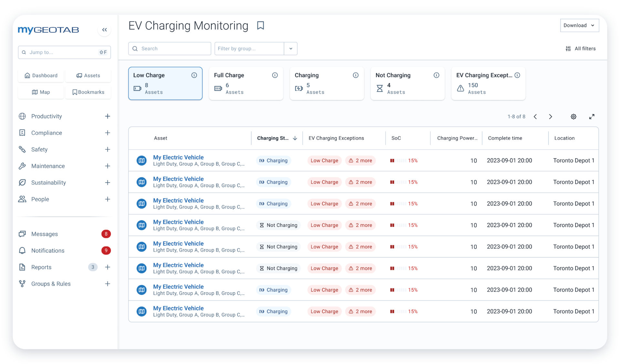Click info icon on Not Charging card
Screen dimensions: 620x364
tap(436, 75)
